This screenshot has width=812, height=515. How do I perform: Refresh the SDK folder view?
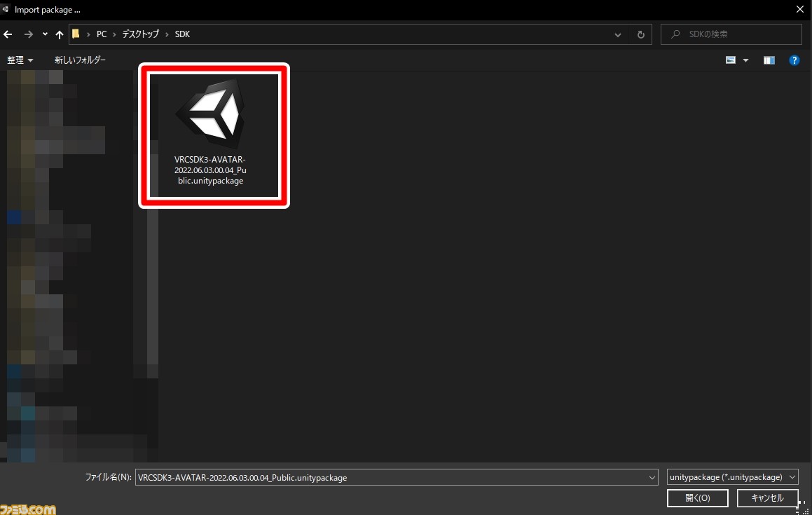coord(640,35)
